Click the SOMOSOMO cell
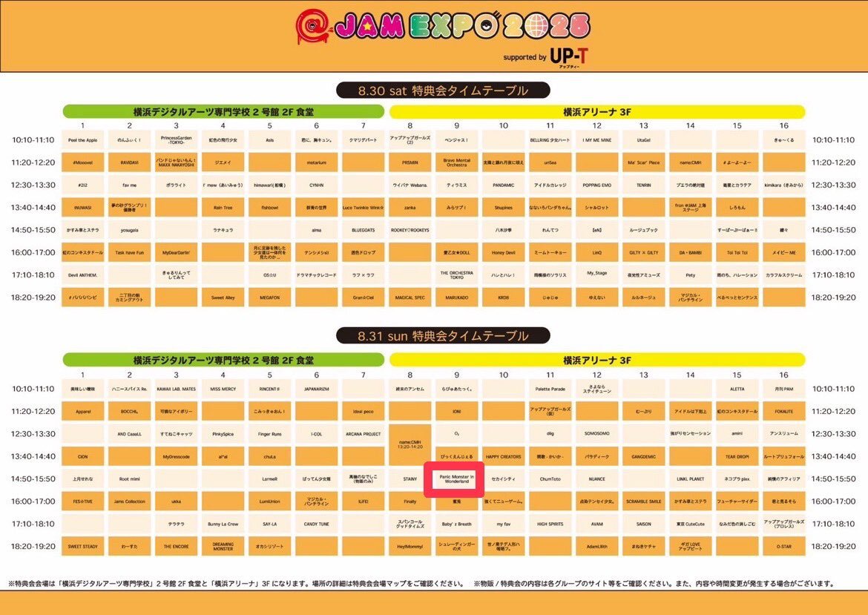This screenshot has width=868, height=615. pos(596,434)
